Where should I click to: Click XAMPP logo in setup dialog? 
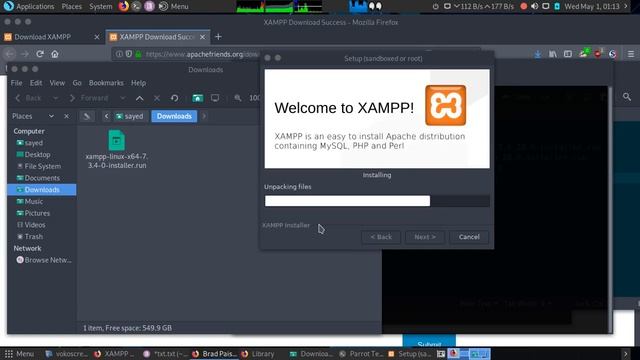tap(445, 105)
